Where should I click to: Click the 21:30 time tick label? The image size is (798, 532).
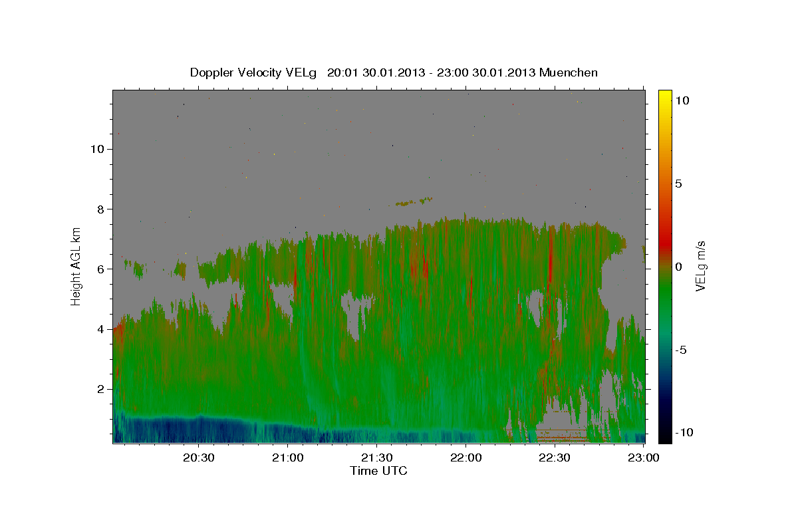click(x=376, y=458)
